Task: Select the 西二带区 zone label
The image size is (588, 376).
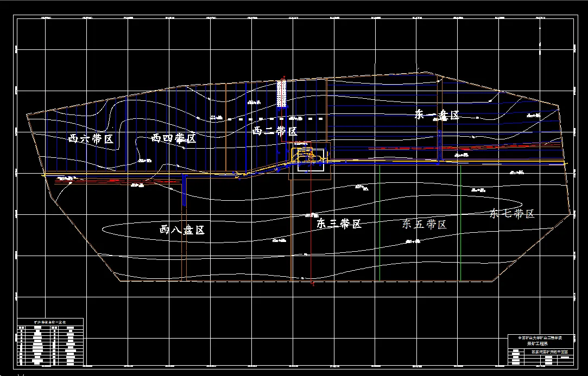Action: [275, 131]
